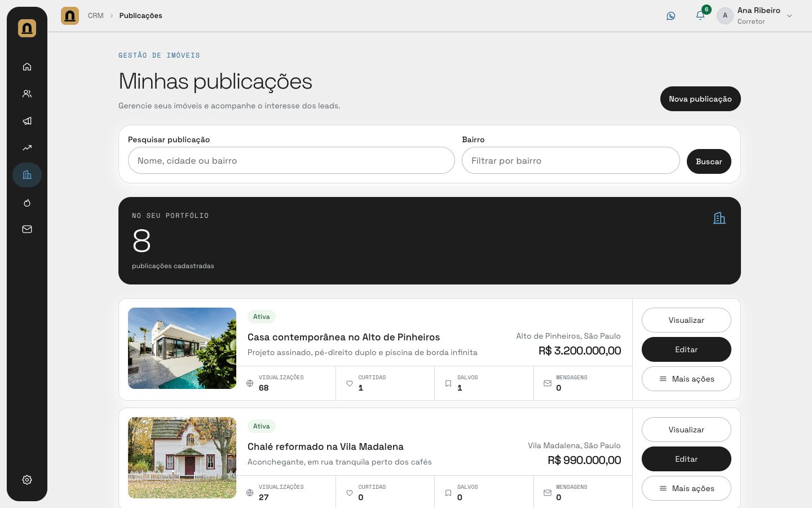Click the building icon in portfolio card
Viewport: 812px width, 508px height.
click(x=720, y=218)
